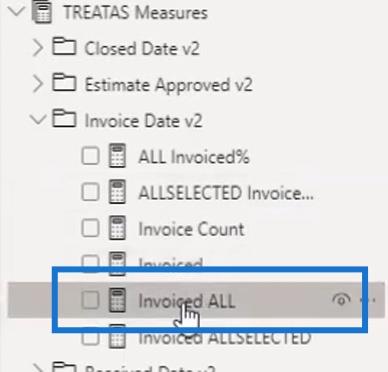This screenshot has width=388, height=372.
Task: Click the ALLSELECTED Invoice measure calculator icon
Action: pyautogui.click(x=118, y=192)
